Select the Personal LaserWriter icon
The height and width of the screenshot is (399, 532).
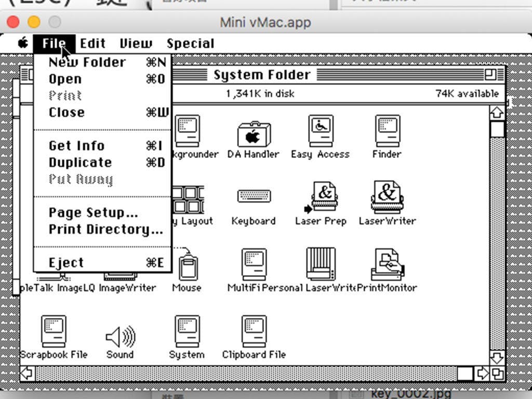321,264
